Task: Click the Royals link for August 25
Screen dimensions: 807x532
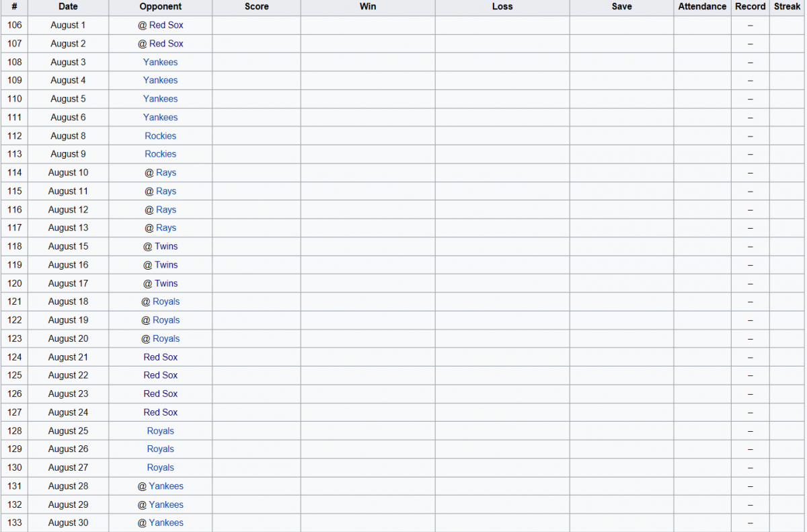Action: click(x=160, y=431)
